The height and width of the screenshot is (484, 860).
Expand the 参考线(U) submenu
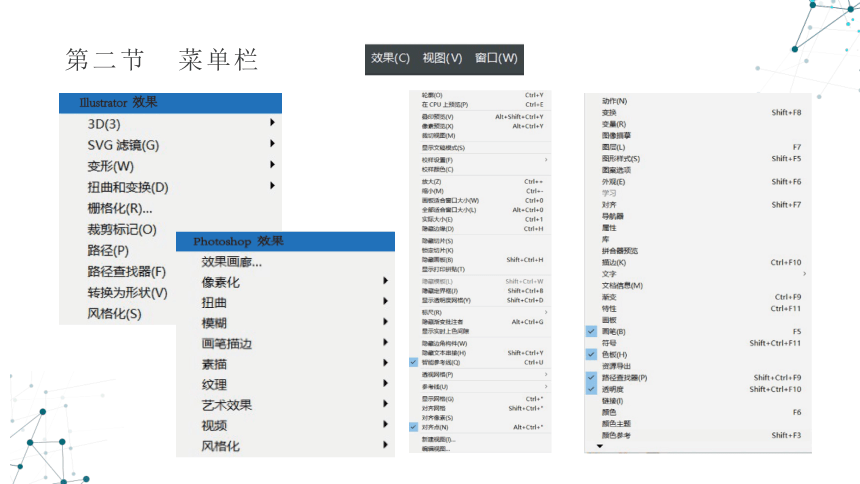click(x=480, y=387)
